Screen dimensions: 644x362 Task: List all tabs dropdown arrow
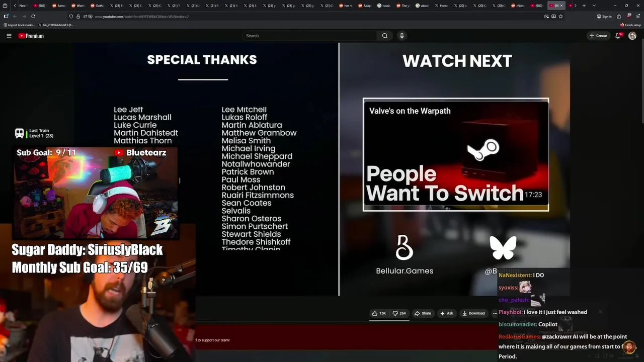point(594,6)
